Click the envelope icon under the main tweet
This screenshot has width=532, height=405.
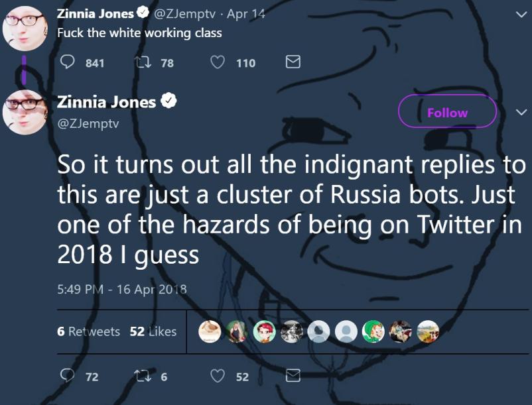(x=293, y=376)
